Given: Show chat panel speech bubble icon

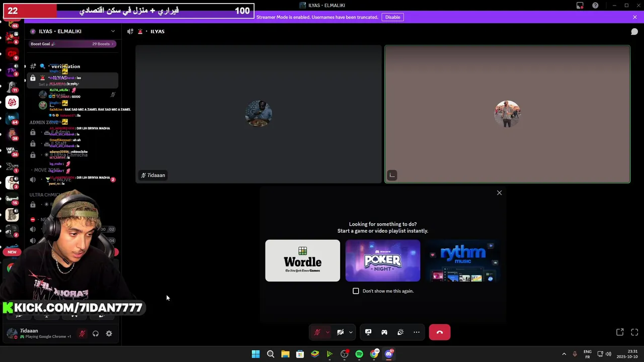Looking at the screenshot, I should pos(634,32).
